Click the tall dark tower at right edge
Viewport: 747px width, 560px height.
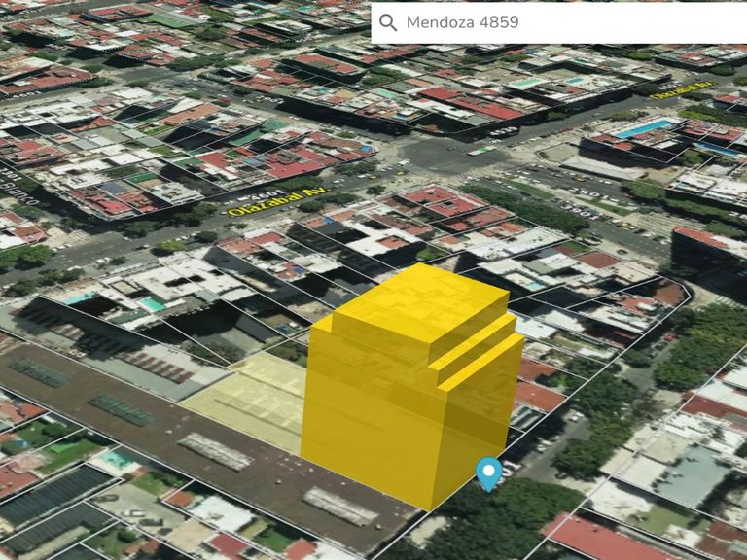(710, 261)
